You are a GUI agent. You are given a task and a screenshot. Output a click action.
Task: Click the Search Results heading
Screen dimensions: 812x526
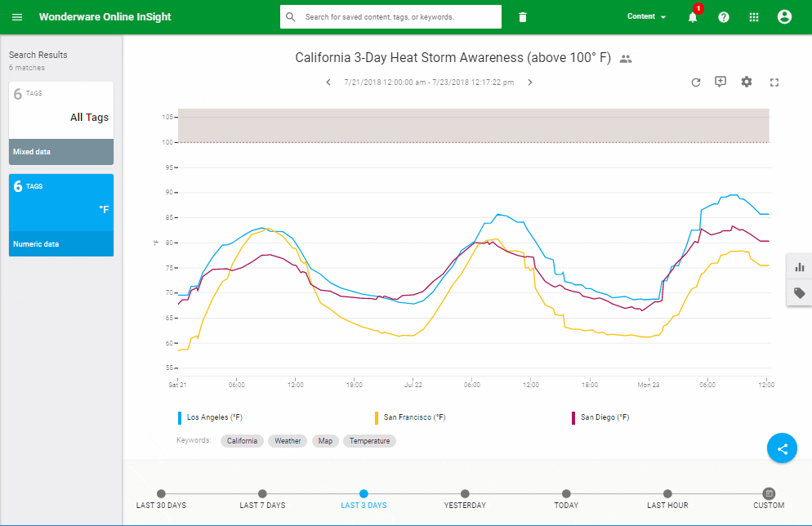click(x=38, y=55)
